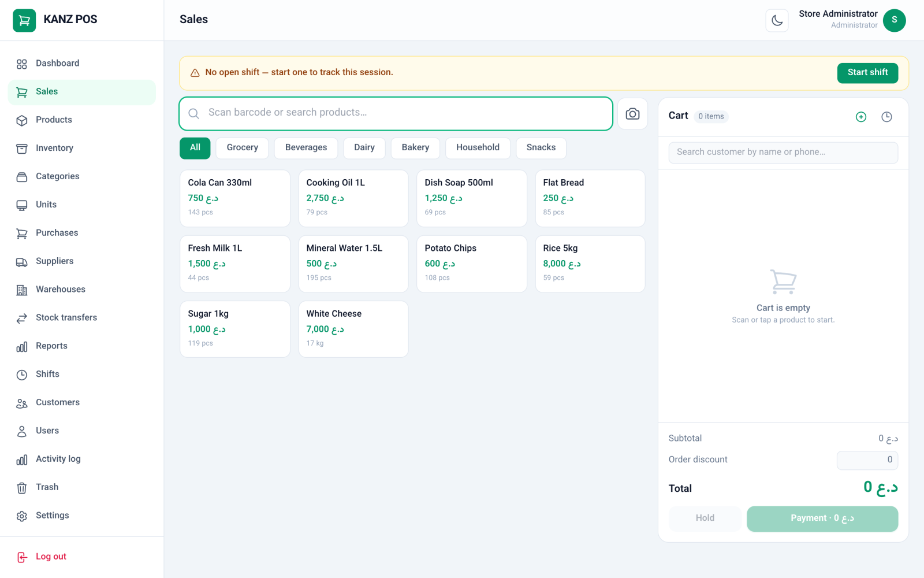Click the Categories icon in sidebar
This screenshot has width=924, height=578.
22,177
